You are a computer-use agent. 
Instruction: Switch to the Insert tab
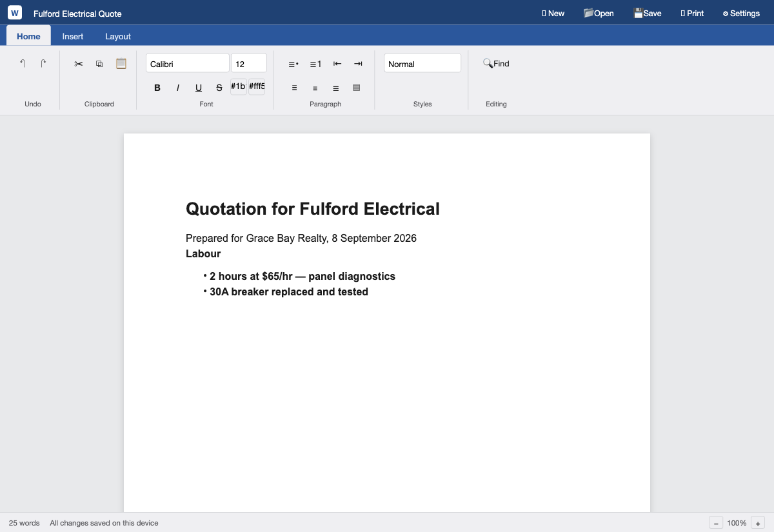(x=73, y=36)
